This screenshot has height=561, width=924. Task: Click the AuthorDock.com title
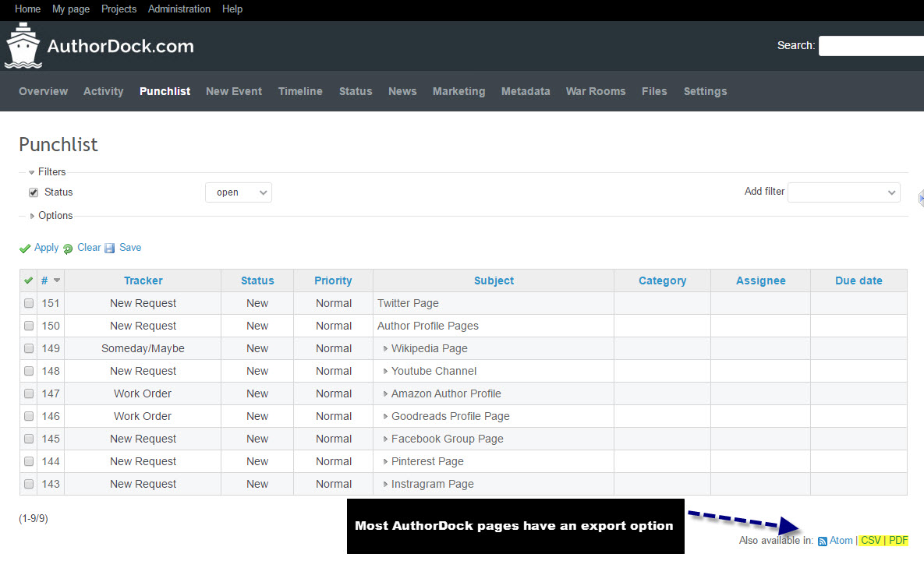click(120, 46)
